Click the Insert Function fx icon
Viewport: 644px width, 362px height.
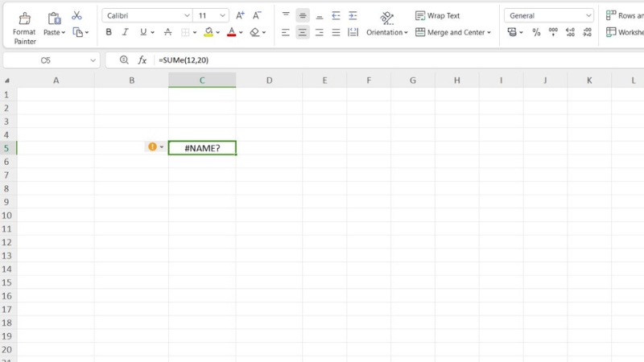(x=142, y=60)
